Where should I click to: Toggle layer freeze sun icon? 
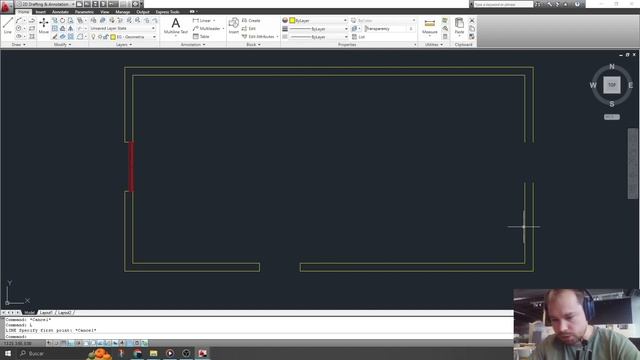click(100, 37)
